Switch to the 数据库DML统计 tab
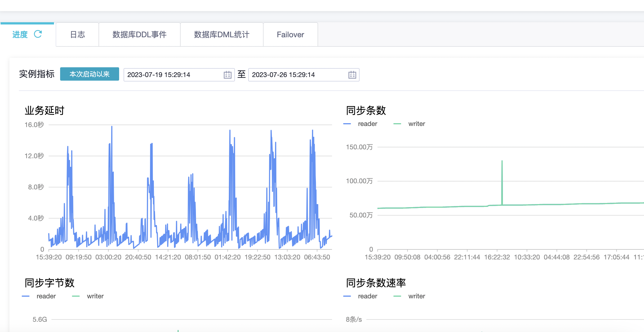 pos(222,34)
